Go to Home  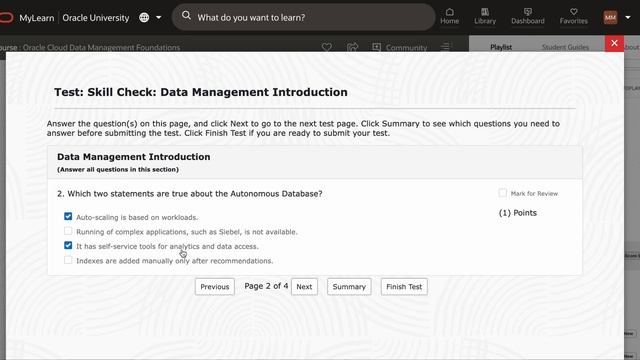pyautogui.click(x=449, y=16)
